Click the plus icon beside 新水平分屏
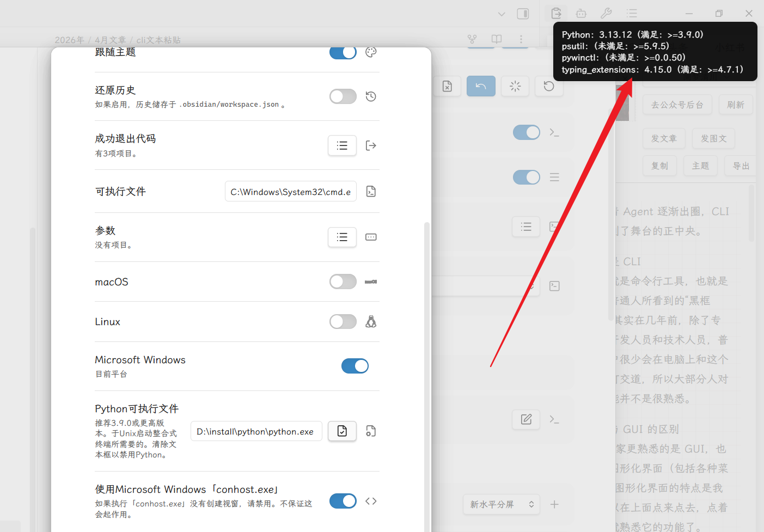This screenshot has width=764, height=532. click(554, 504)
